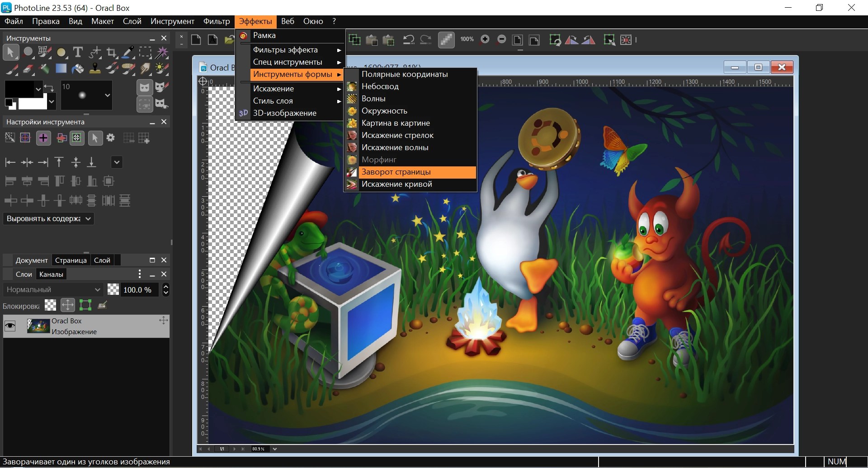Switch to the Страница tab
This screenshot has height=468, width=868.
pyautogui.click(x=71, y=260)
